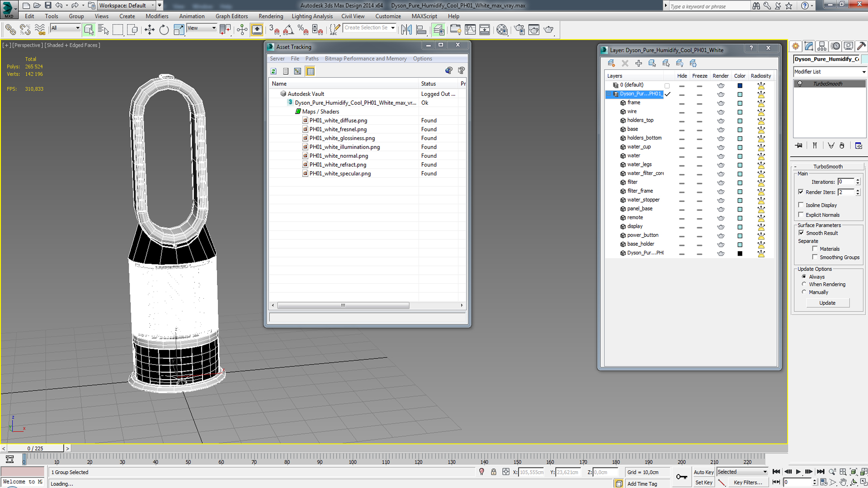The width and height of the screenshot is (868, 488).
Task: Click the Set Key button
Action: tap(703, 483)
